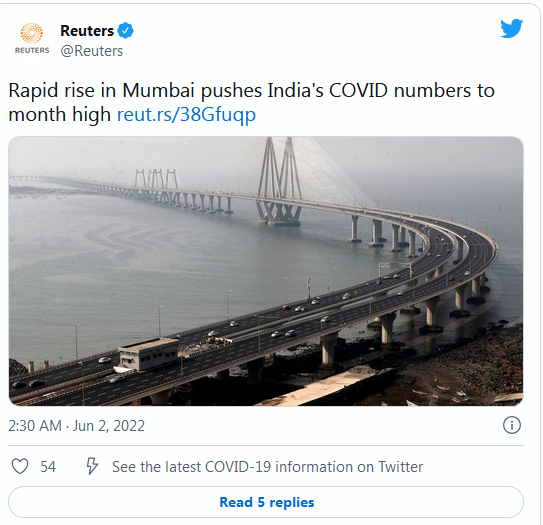Click the 54 likes count
This screenshot has height=525, width=543.
[x=48, y=466]
